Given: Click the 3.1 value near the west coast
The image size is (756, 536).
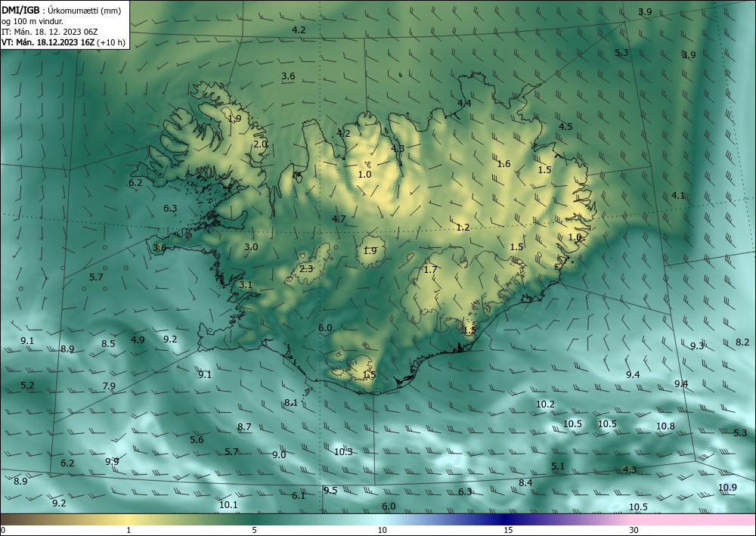Looking at the screenshot, I should click(246, 285).
